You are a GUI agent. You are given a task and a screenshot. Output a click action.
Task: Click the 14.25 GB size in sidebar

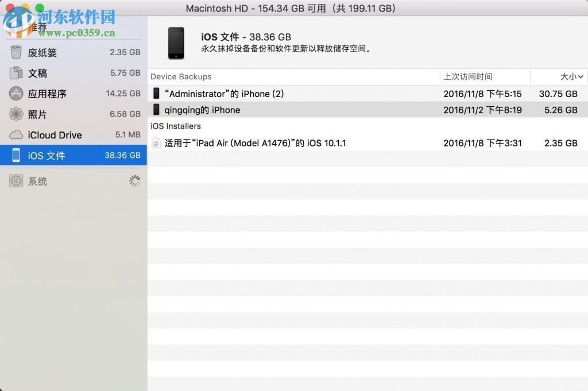coord(123,94)
